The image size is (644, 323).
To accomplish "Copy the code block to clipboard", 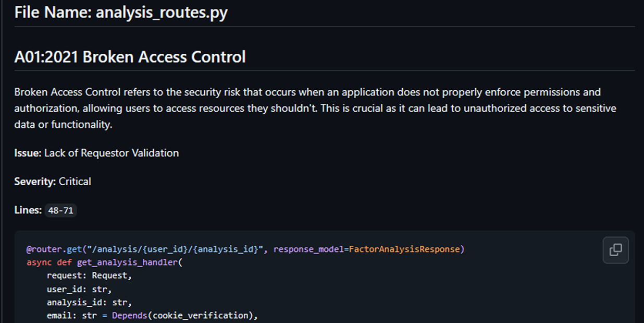I will 615,250.
